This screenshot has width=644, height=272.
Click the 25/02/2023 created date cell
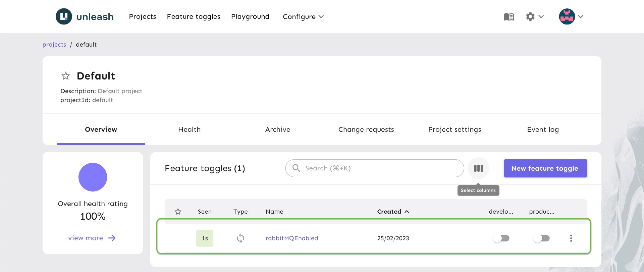click(x=393, y=238)
